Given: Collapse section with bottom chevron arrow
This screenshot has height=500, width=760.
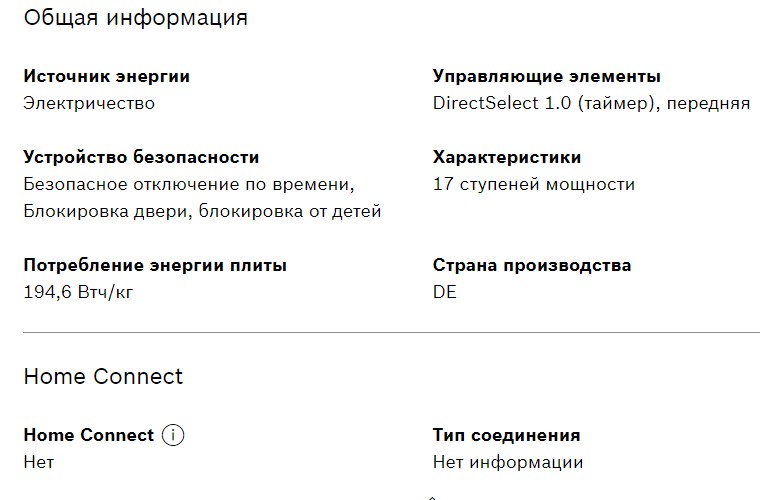Looking at the screenshot, I should coord(432,496).
